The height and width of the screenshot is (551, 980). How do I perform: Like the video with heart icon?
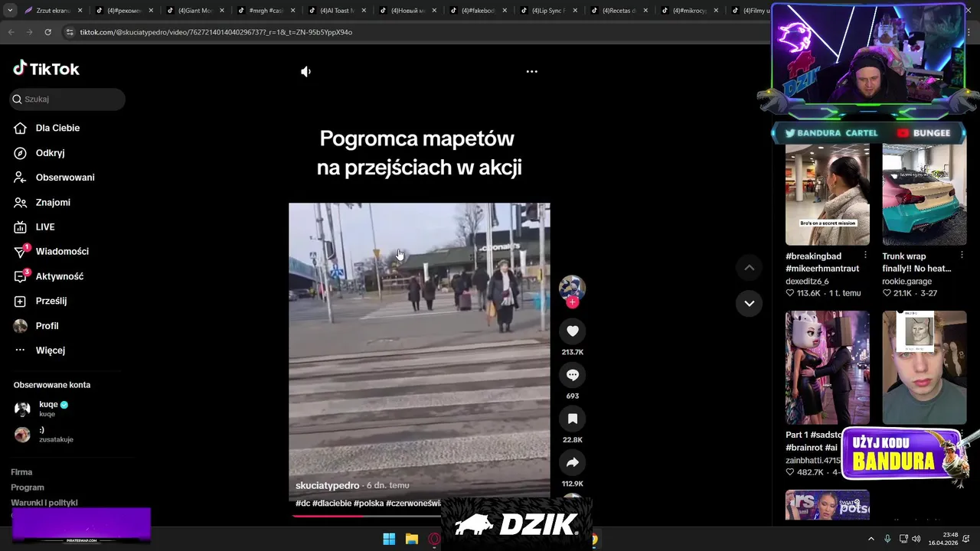(x=572, y=331)
